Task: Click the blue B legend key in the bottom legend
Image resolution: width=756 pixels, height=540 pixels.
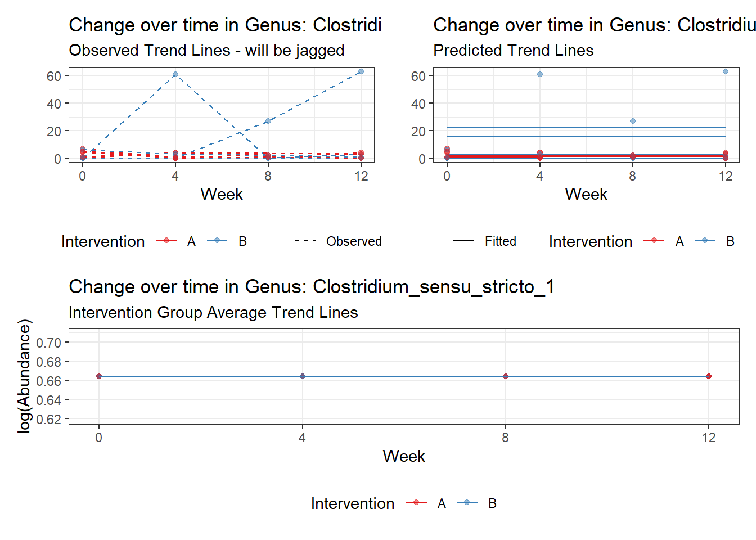Action: coord(467,503)
